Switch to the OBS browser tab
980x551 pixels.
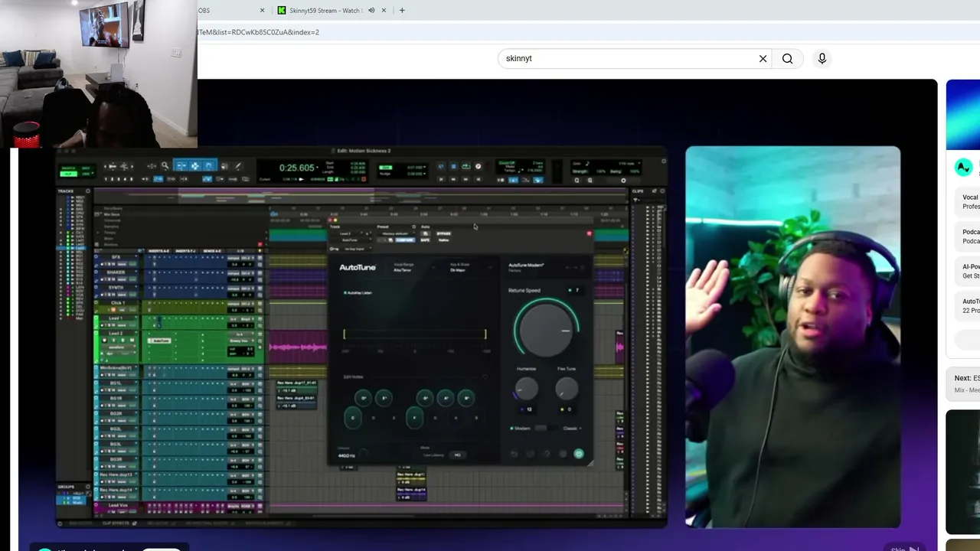coord(231,11)
